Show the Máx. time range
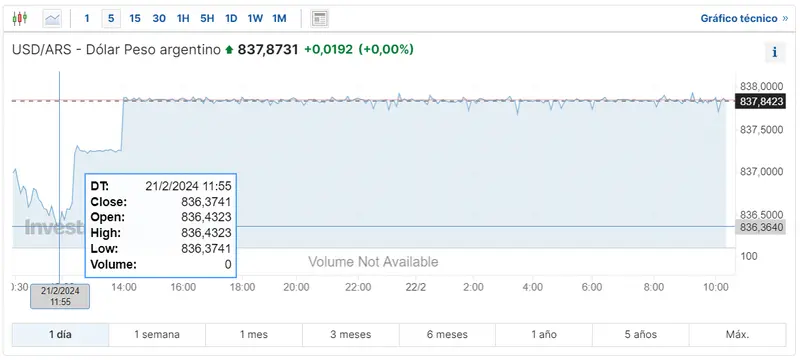This screenshot has height=360, width=800. pos(737,335)
